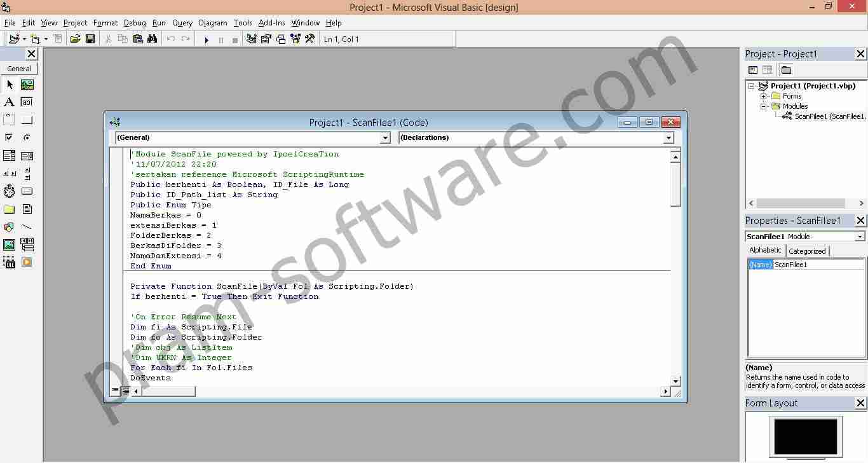
Task: Show the Form Layout Window from toolbar
Action: [x=281, y=39]
